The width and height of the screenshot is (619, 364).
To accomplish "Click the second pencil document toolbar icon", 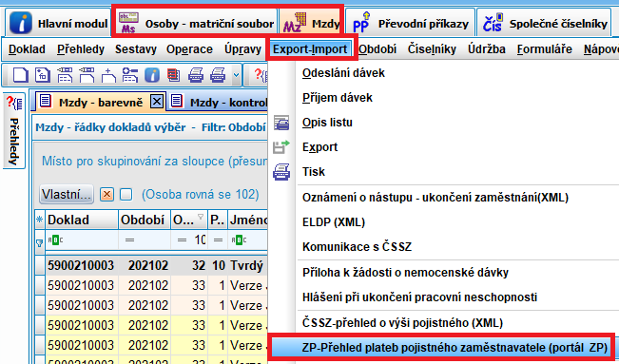I will (87, 75).
